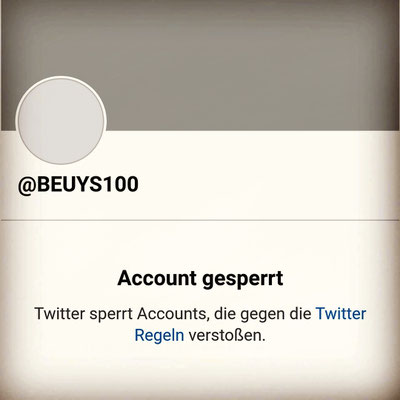Click the Account gesperrt heading

click(200, 279)
